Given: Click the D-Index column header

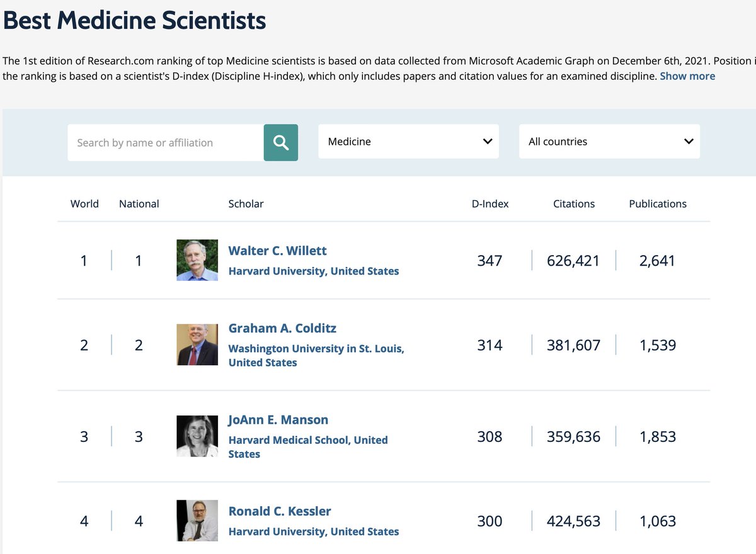Looking at the screenshot, I should tap(490, 204).
